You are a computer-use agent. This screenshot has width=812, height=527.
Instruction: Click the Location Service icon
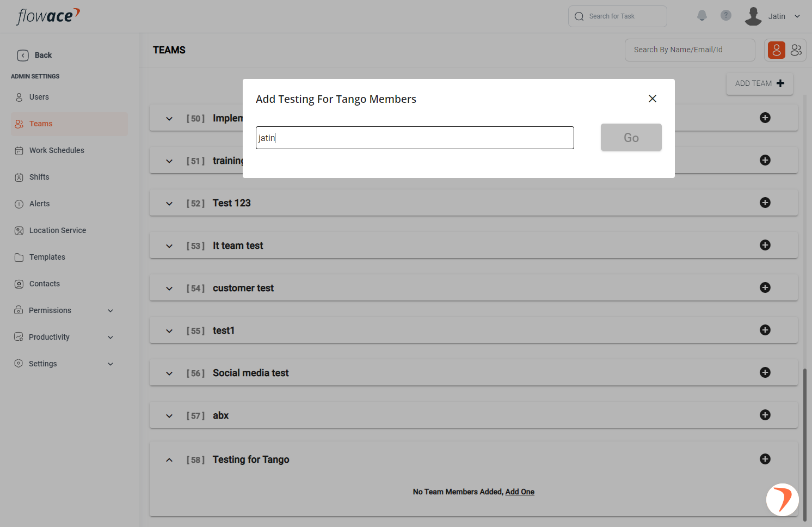point(19,231)
